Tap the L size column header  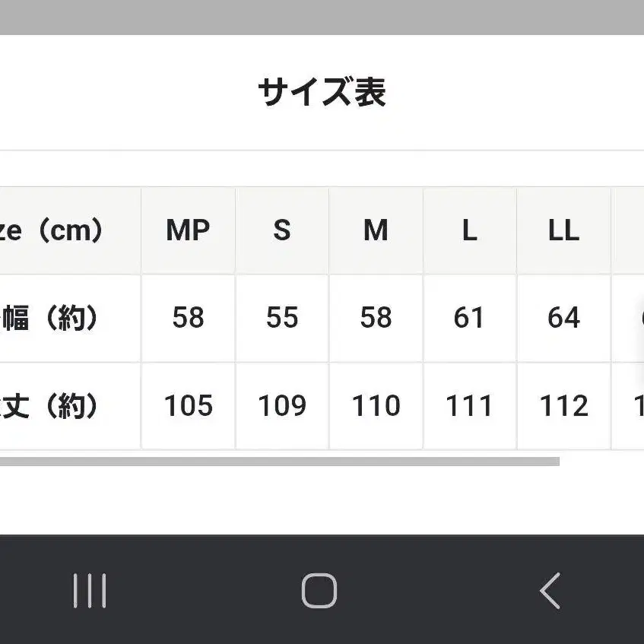pos(469,230)
